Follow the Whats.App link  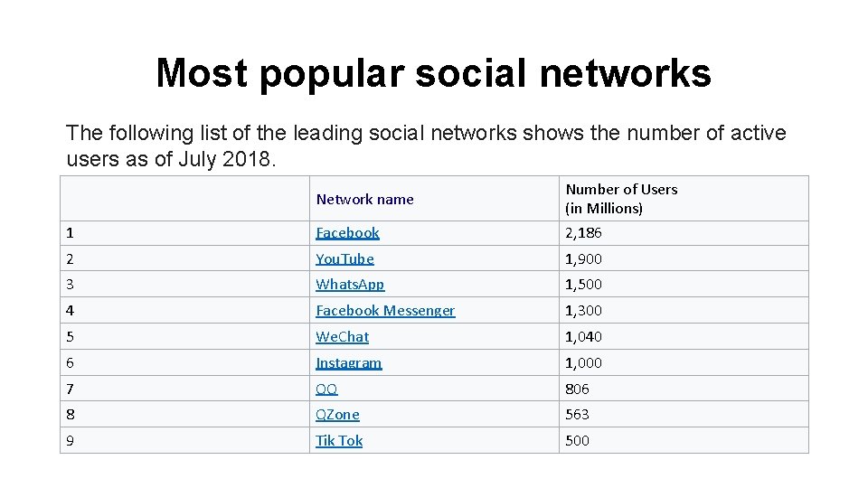pyautogui.click(x=350, y=285)
